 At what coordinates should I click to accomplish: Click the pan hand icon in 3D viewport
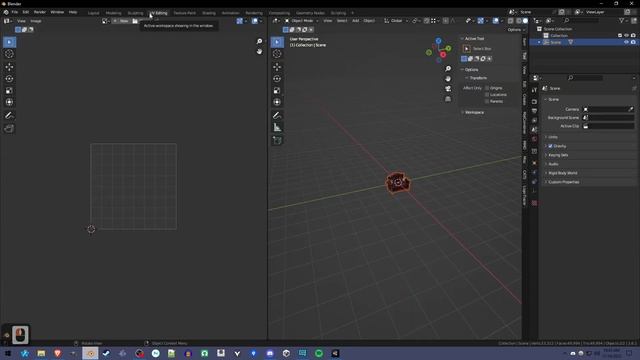pyautogui.click(x=448, y=78)
